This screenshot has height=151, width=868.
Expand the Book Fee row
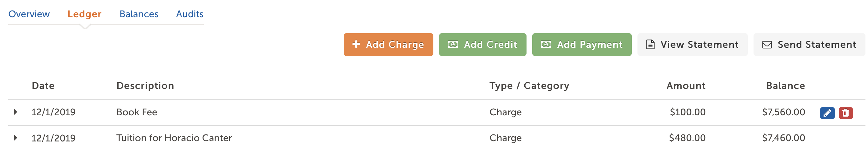pyautogui.click(x=15, y=112)
